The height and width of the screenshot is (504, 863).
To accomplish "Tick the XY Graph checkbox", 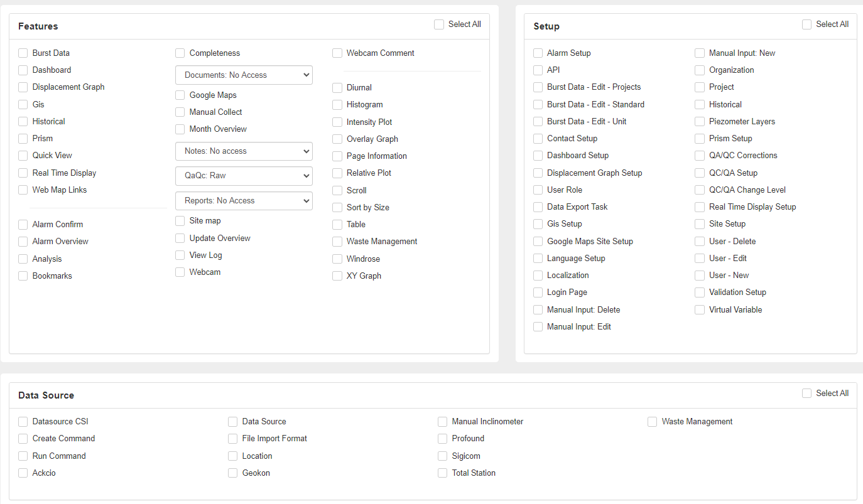I will click(337, 276).
